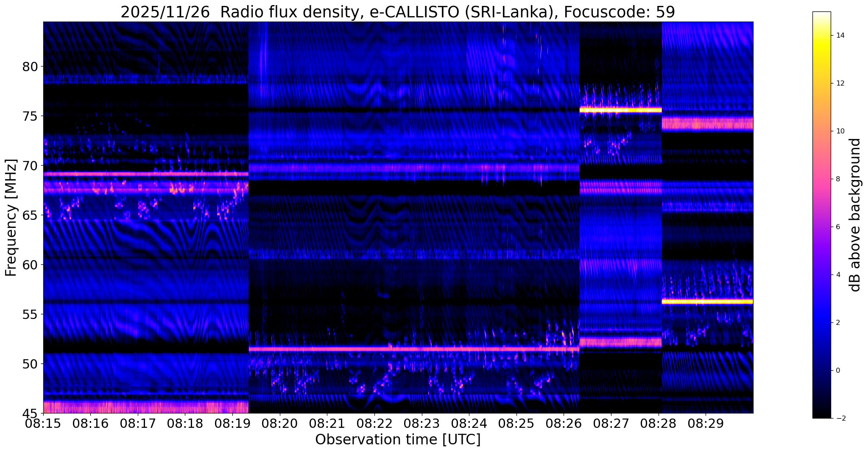Click the 08:16 time tick label

pyautogui.click(x=91, y=423)
